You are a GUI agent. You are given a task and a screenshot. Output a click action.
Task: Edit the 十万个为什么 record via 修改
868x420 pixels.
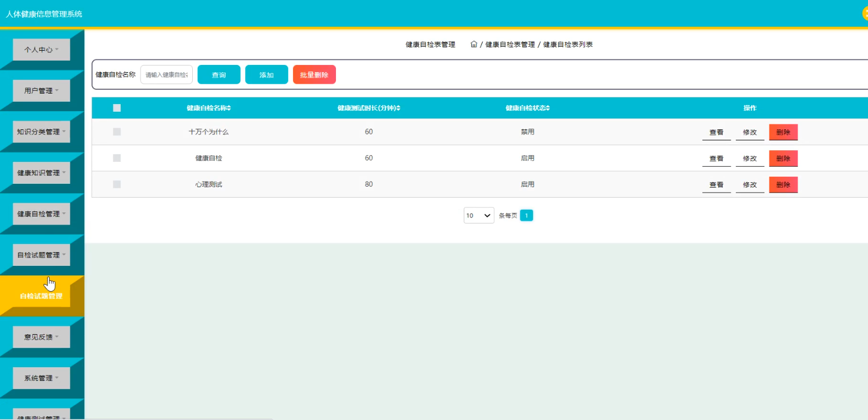click(x=750, y=132)
